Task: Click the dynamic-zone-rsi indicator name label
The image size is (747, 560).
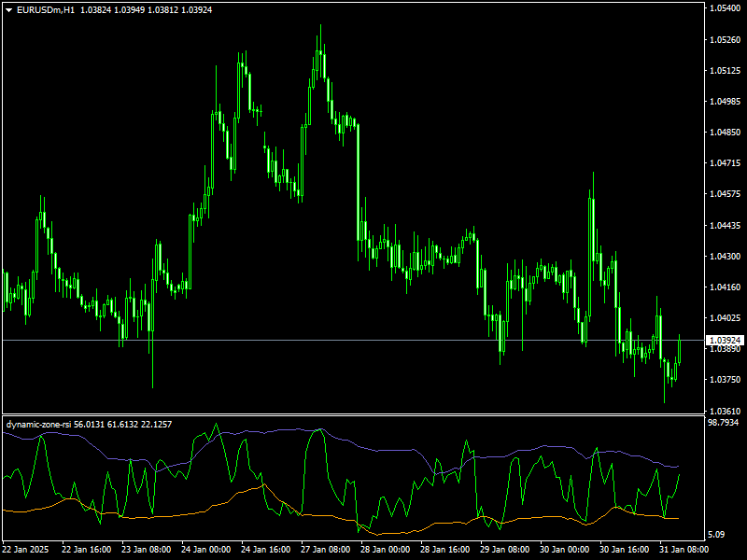Action: point(38,423)
